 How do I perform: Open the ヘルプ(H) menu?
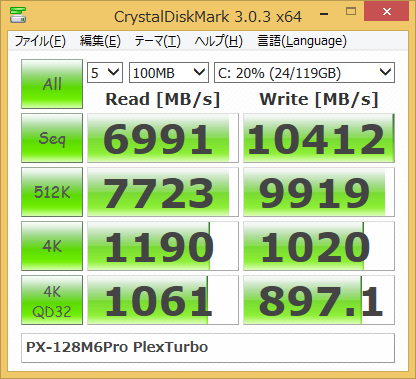(x=219, y=41)
